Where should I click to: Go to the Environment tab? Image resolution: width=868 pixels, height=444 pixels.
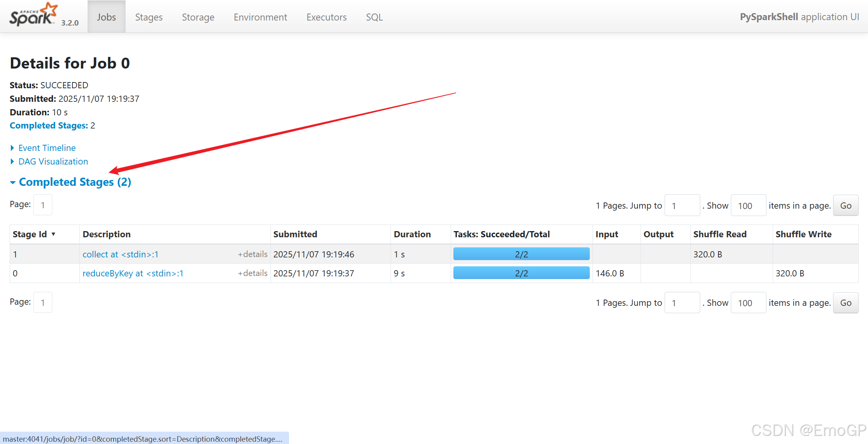click(260, 17)
